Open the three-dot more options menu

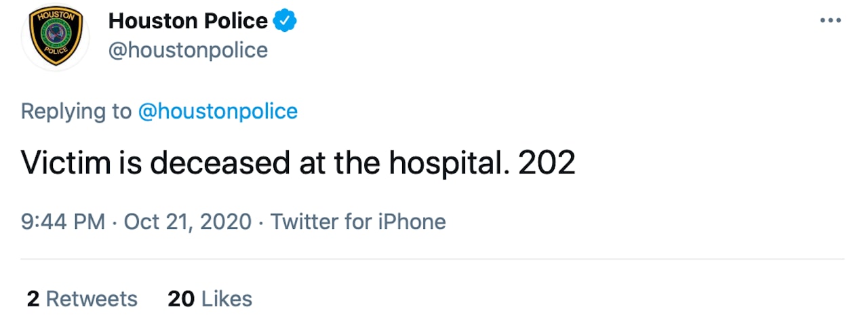pos(830,20)
